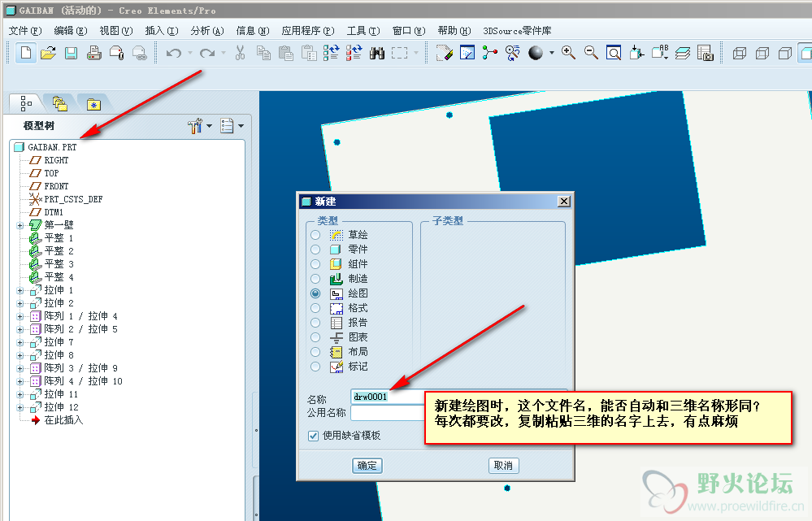Open the 分析(A) menu

tap(207, 31)
